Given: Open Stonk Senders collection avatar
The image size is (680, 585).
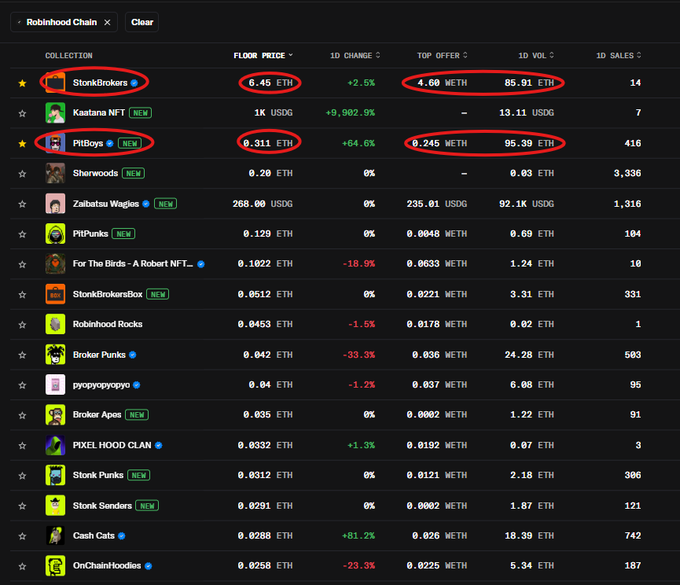Looking at the screenshot, I should point(56,505).
